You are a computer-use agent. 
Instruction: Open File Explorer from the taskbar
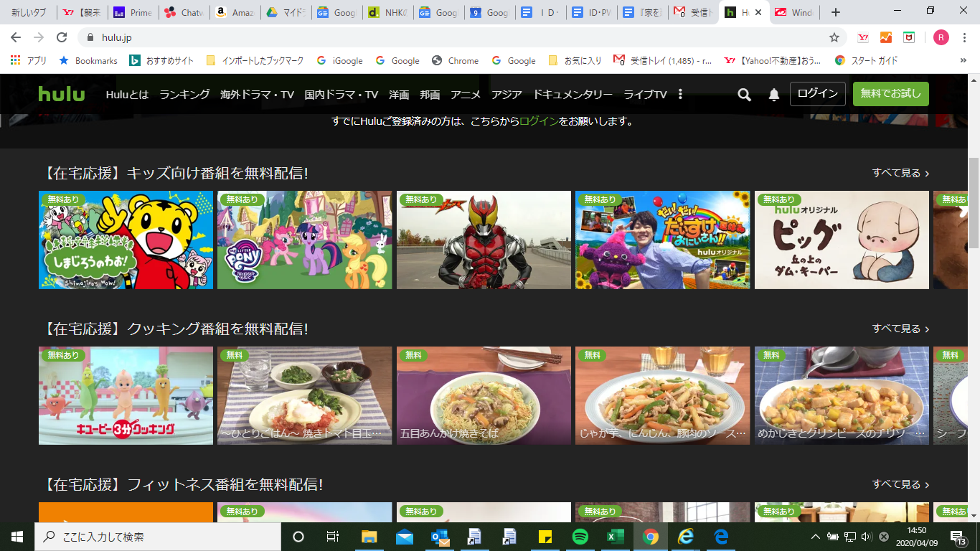click(369, 537)
